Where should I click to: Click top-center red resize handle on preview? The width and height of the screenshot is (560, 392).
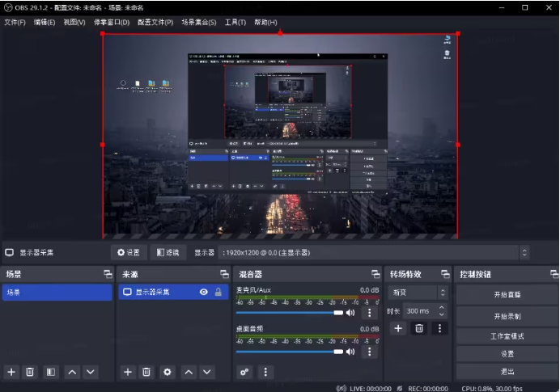point(280,33)
